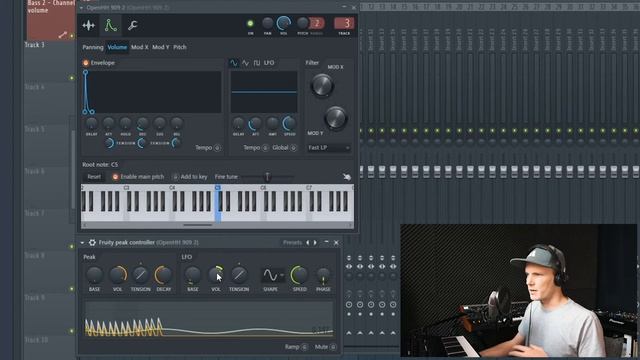This screenshot has width=640, height=360.
Task: Open the channel settings window menu arrow
Action: point(81,8)
